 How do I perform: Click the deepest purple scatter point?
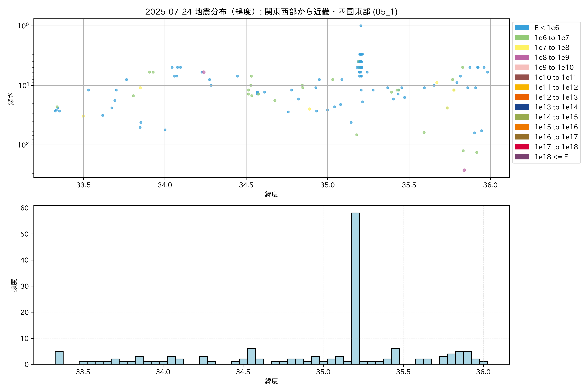click(464, 170)
